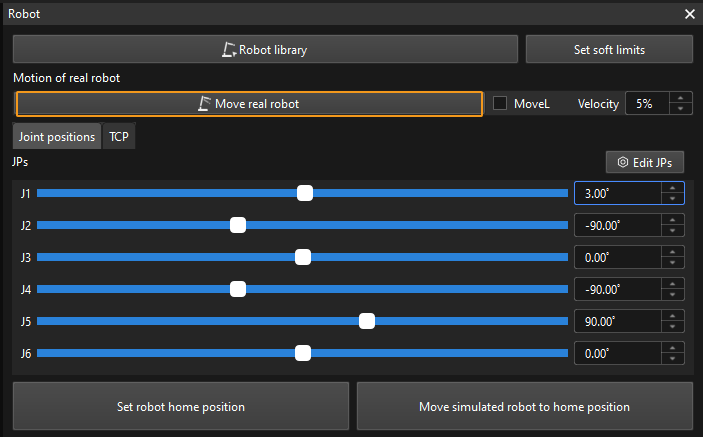Click Move simulated robot to home position
The width and height of the screenshot is (703, 437).
pyautogui.click(x=524, y=406)
